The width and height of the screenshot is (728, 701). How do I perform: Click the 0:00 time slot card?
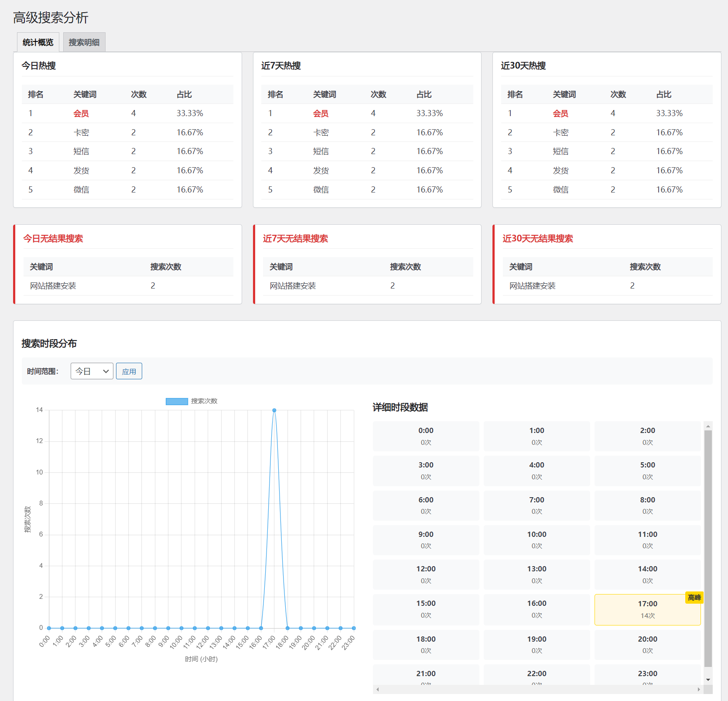click(426, 436)
